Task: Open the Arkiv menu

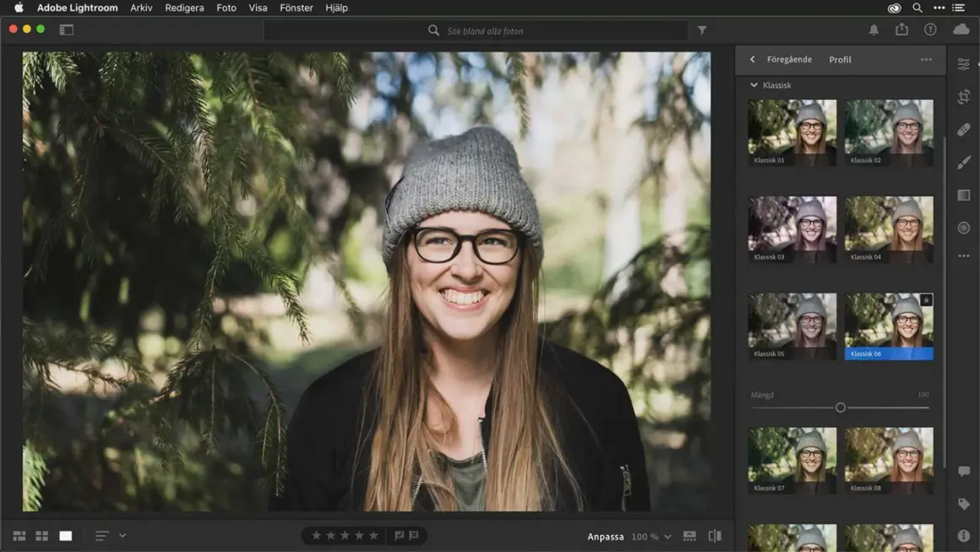Action: point(141,8)
